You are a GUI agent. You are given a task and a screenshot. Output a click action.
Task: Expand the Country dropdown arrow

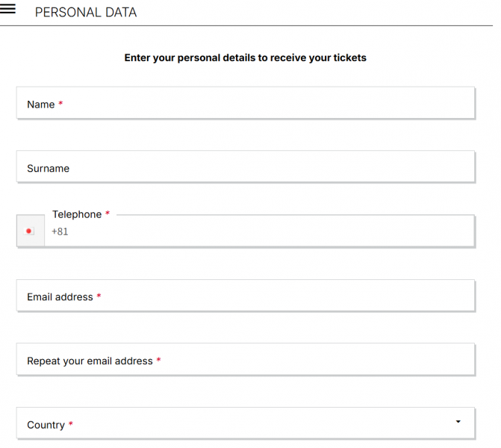458,422
